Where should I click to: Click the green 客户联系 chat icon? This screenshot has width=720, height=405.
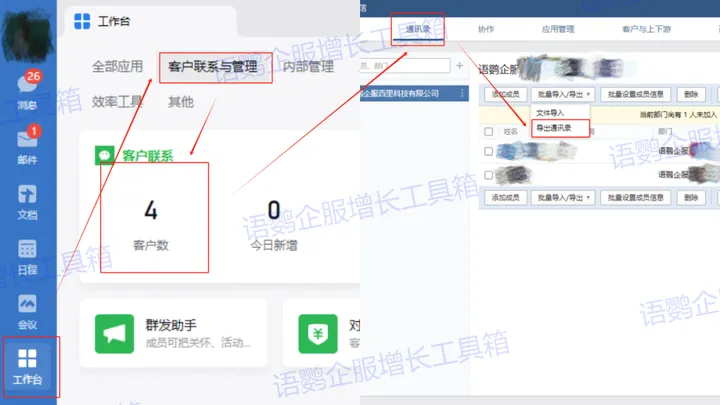tap(104, 155)
